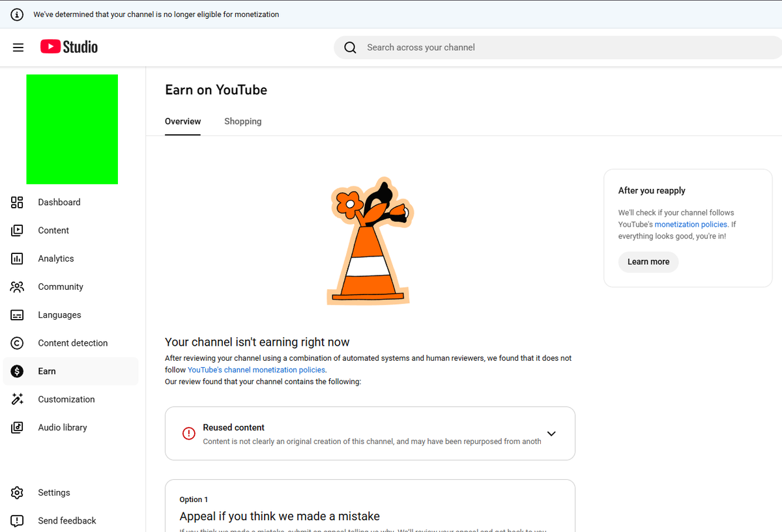The width and height of the screenshot is (782, 532).
Task: Click the info icon in the monetization banner
Action: pyautogui.click(x=17, y=14)
